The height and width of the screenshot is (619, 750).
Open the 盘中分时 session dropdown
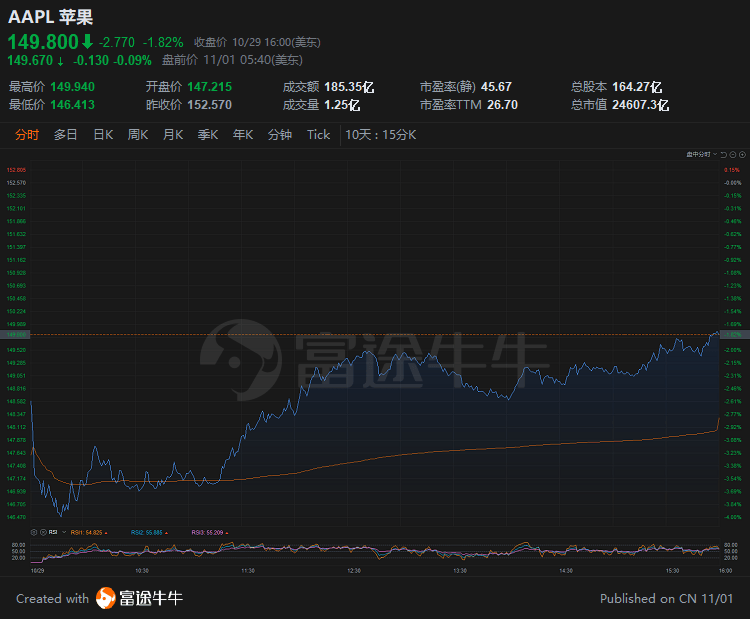pos(702,155)
